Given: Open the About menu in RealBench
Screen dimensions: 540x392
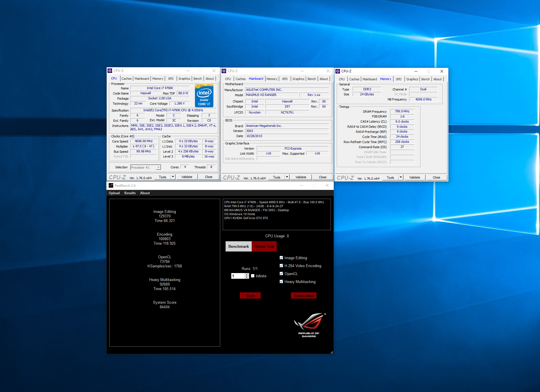Looking at the screenshot, I should pos(145,193).
